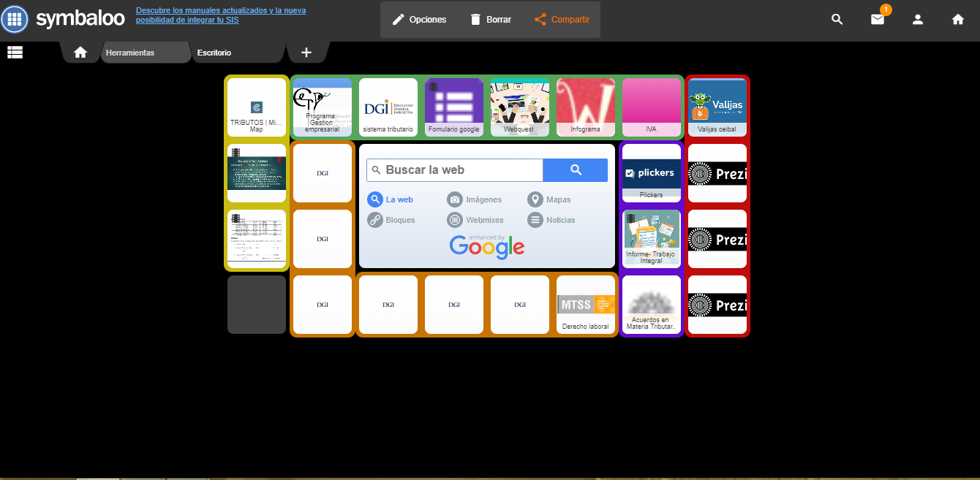Image resolution: width=980 pixels, height=480 pixels.
Task: Add a new webmix tab with plus
Action: [x=306, y=53]
